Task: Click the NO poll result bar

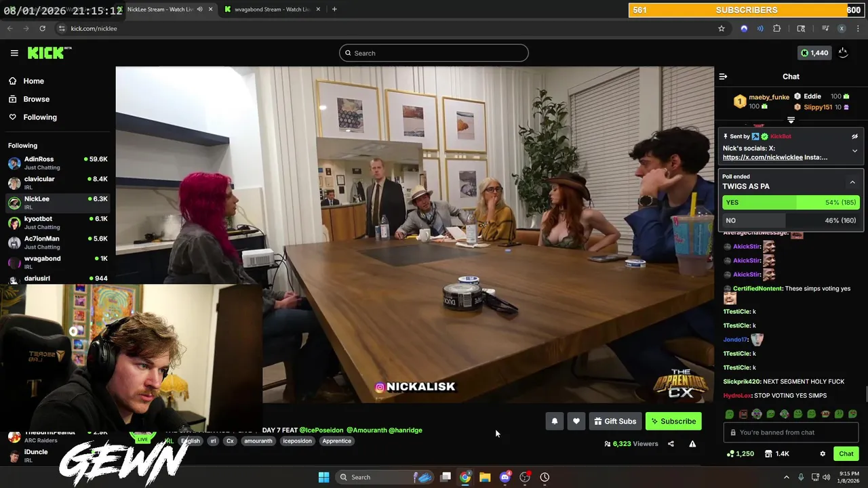Action: click(x=791, y=220)
